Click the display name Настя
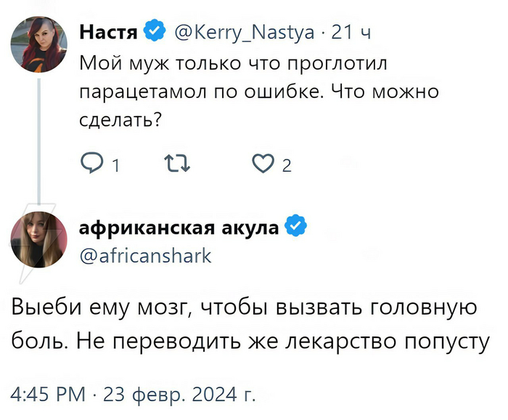 tap(108, 32)
